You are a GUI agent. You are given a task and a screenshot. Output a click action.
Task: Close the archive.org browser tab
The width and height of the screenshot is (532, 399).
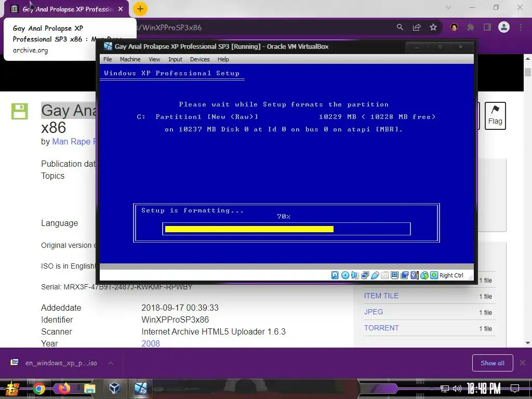tap(121, 9)
